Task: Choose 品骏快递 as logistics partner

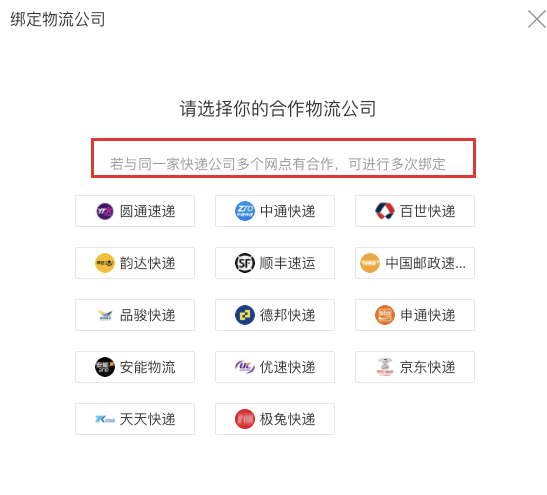Action: [x=135, y=315]
